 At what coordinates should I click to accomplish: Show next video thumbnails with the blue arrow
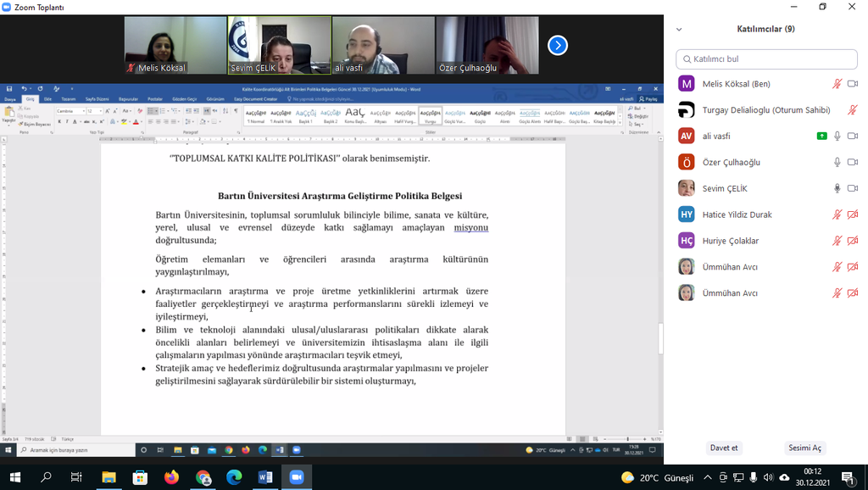click(x=557, y=45)
